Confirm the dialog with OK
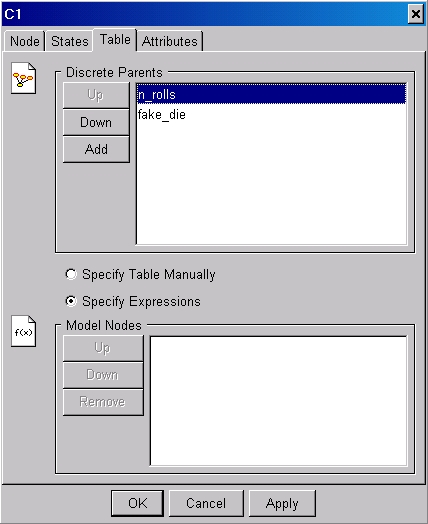Viewport: 428px width, 524px height. 137,503
